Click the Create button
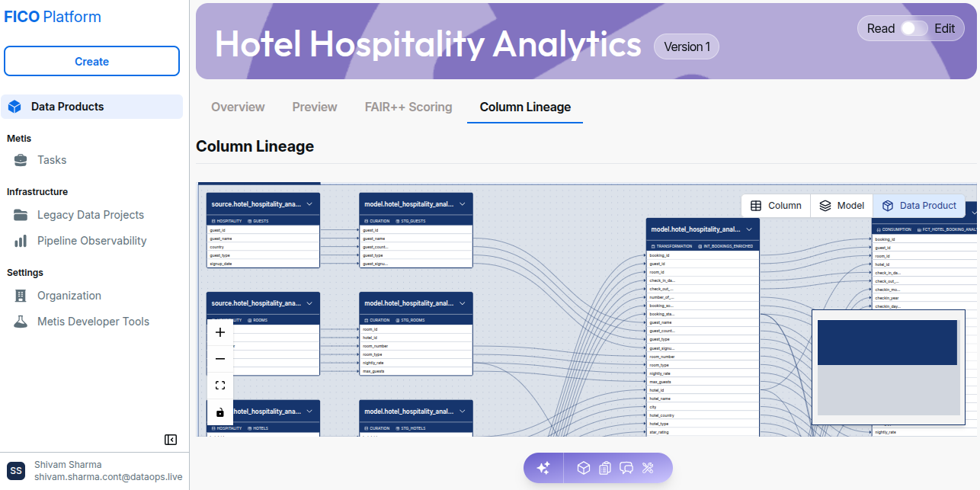The width and height of the screenshot is (980, 490). click(x=91, y=61)
